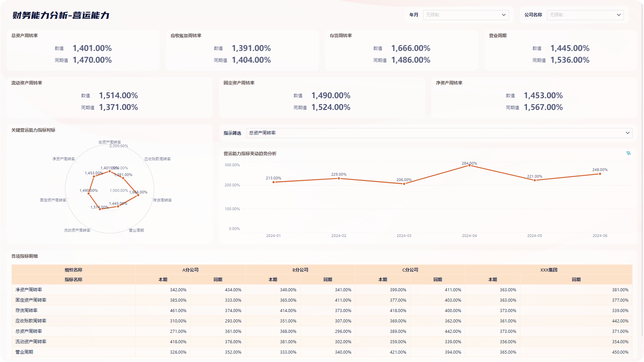
Task: Click the 248.00% data point for 2024-06
Action: coord(600,174)
